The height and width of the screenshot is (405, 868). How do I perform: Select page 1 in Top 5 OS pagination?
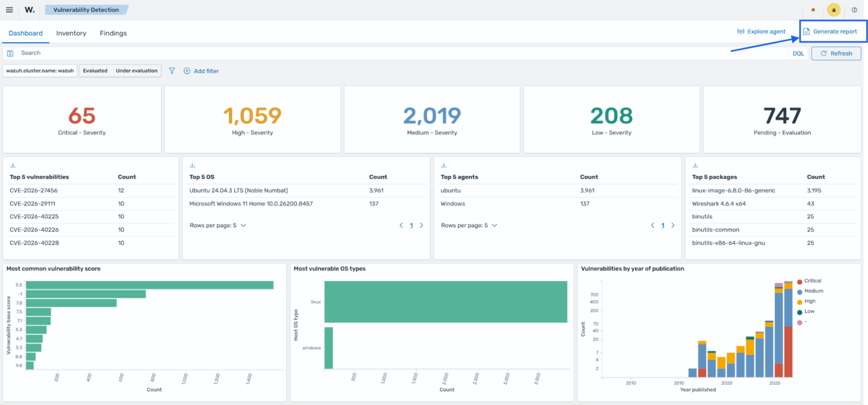411,225
